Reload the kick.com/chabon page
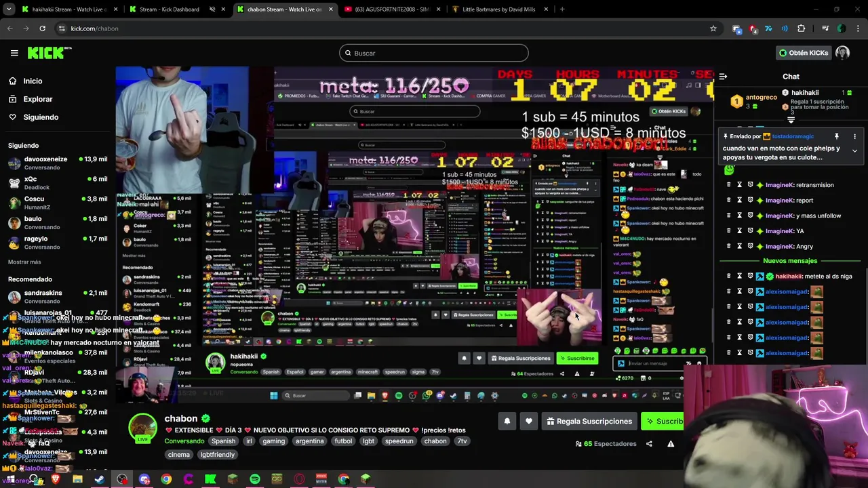 pyautogui.click(x=42, y=28)
